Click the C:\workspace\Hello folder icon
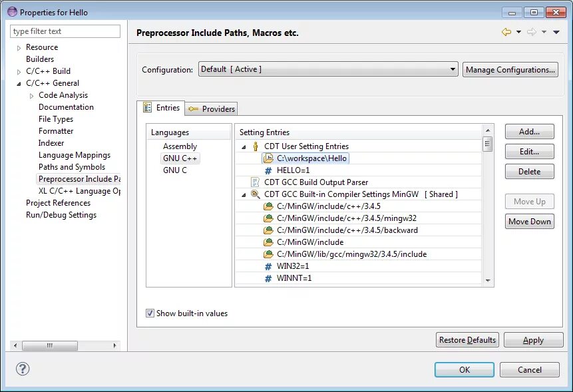Viewport: 573px width, 392px height. (268, 158)
